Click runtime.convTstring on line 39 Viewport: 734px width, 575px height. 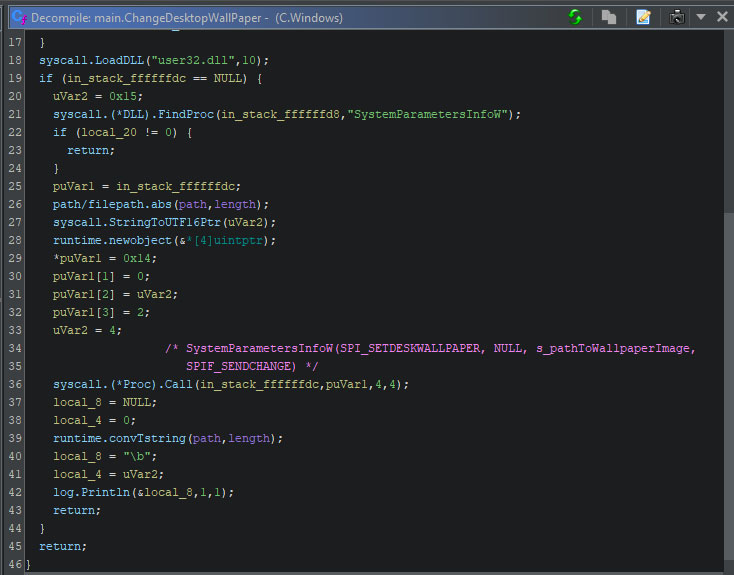click(119, 438)
